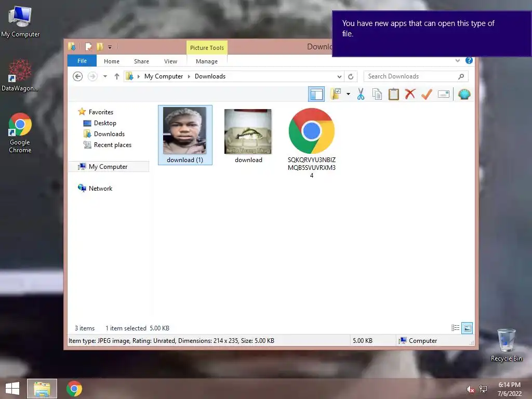The width and height of the screenshot is (532, 399).
Task: Click the Forward navigation arrow
Action: coord(92,76)
